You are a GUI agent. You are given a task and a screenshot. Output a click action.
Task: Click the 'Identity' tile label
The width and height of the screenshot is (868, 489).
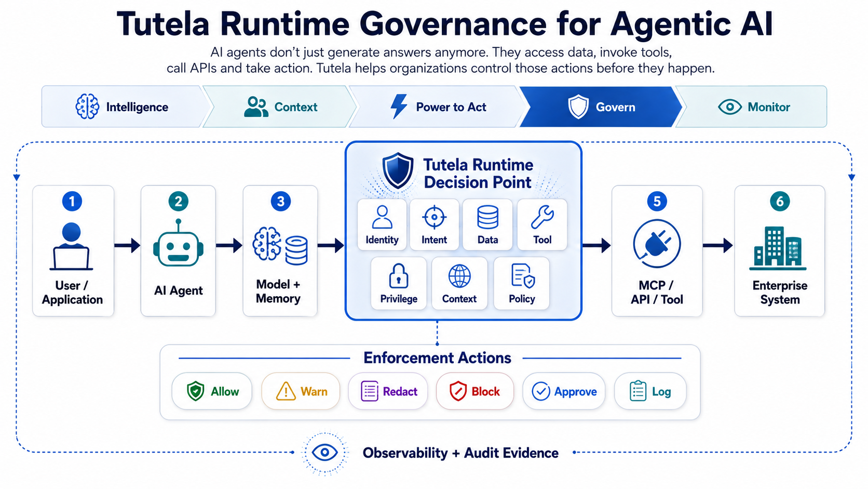point(382,240)
